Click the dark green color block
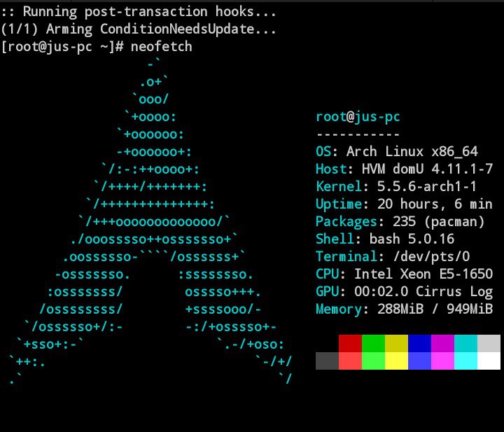The image size is (504, 432). [x=373, y=343]
